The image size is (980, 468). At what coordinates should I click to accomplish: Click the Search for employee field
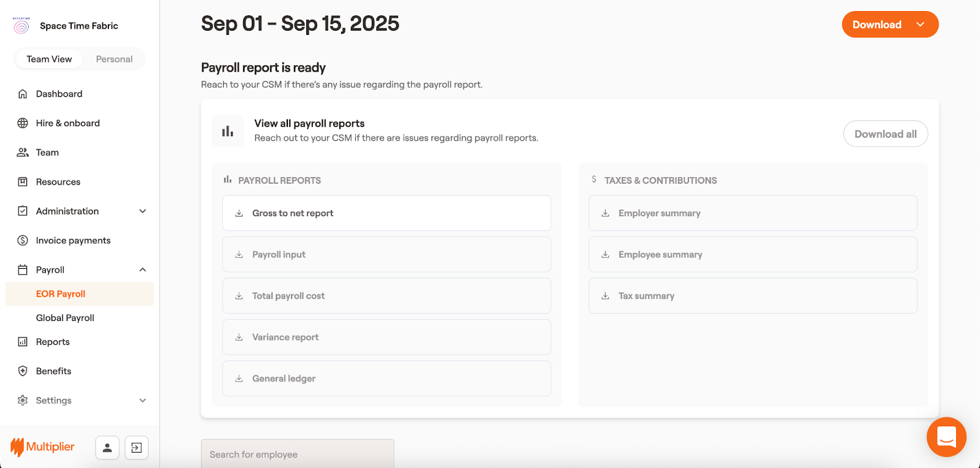[298, 455]
